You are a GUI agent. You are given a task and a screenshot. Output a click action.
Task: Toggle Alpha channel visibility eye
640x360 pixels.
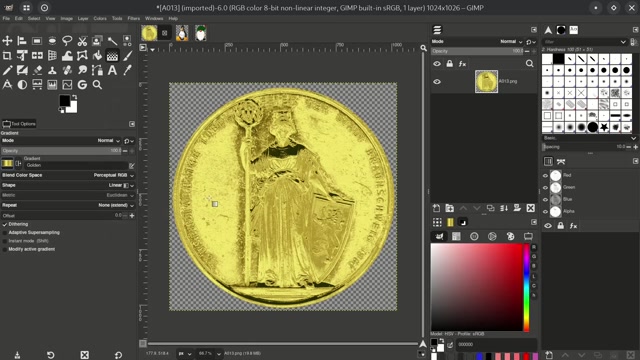coord(545,211)
